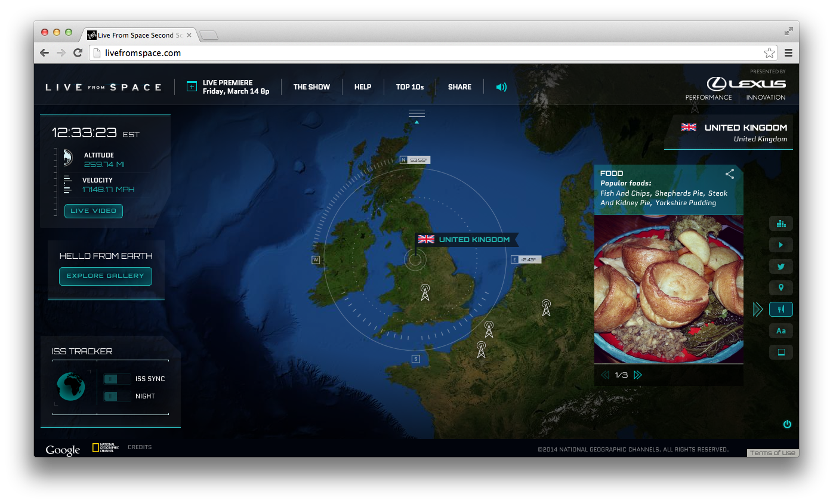The height and width of the screenshot is (504, 833).
Task: Click the W compass marker on the map
Action: [316, 259]
